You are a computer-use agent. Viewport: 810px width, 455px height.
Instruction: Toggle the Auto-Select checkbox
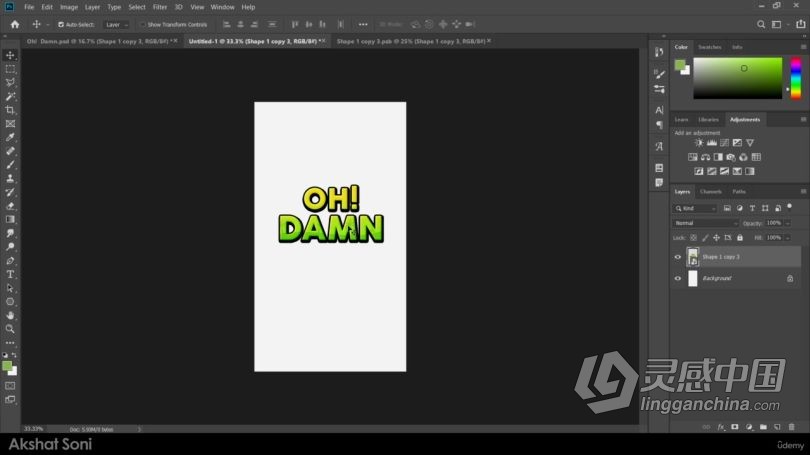click(61, 25)
